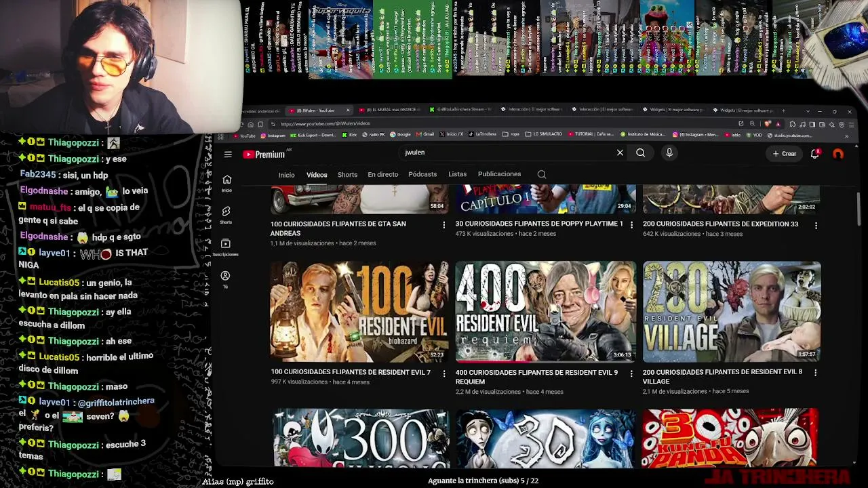Open the 'LO SIMULACRO' bookmarks folder
This screenshot has width=868, height=488.
544,135
